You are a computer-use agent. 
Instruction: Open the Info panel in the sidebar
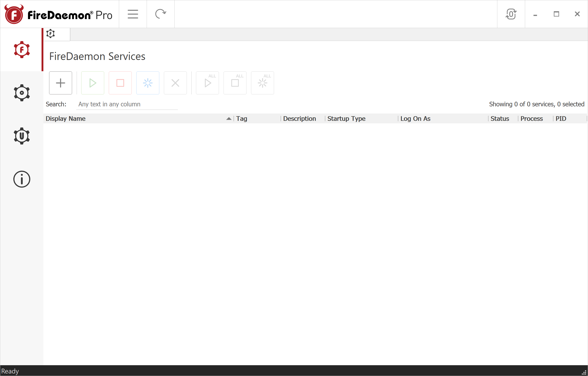22,179
